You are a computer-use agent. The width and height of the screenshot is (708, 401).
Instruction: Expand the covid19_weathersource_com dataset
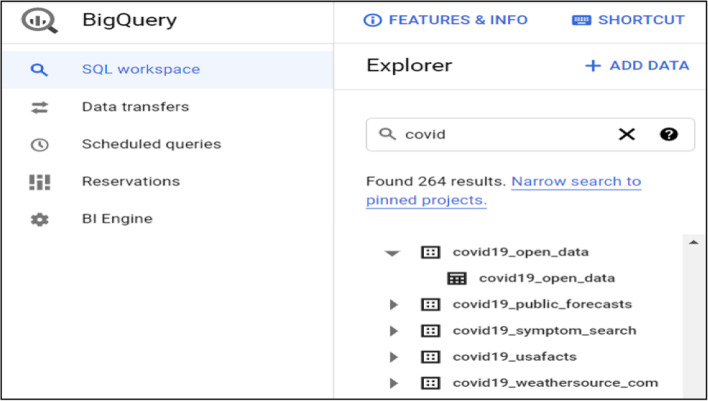click(x=393, y=383)
